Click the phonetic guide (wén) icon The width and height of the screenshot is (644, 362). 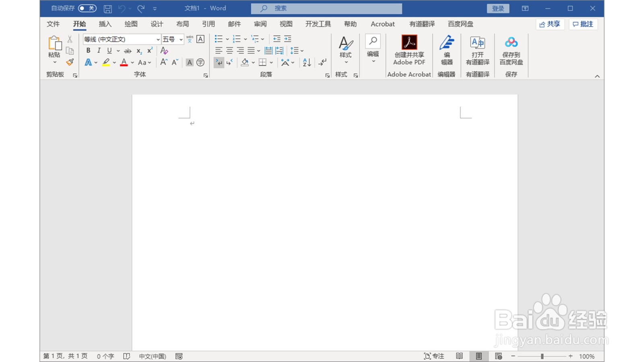190,39
